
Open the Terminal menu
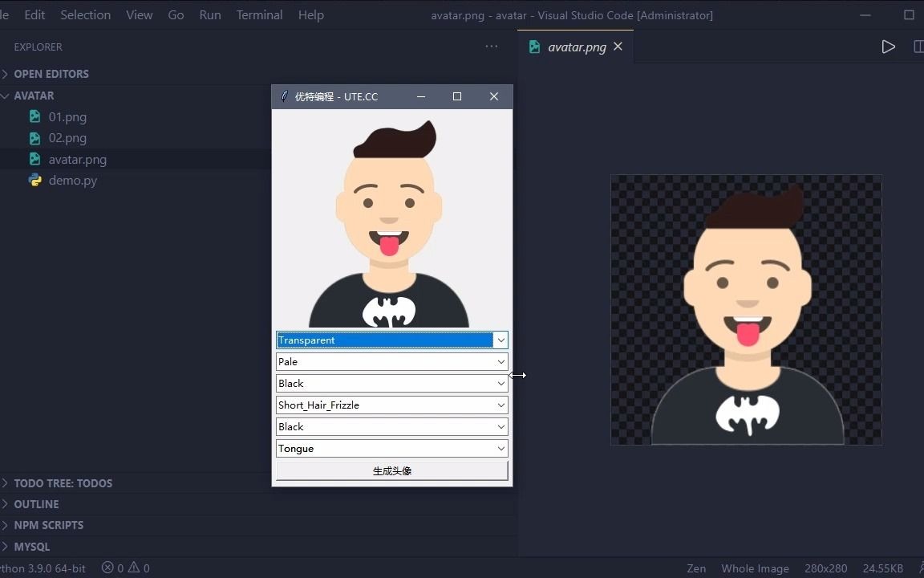pyautogui.click(x=259, y=14)
